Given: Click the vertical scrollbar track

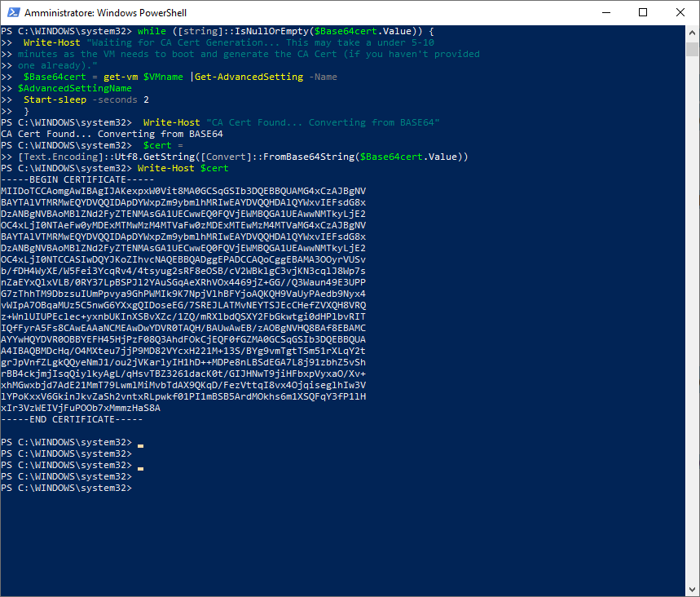Looking at the screenshot, I should (693, 326).
